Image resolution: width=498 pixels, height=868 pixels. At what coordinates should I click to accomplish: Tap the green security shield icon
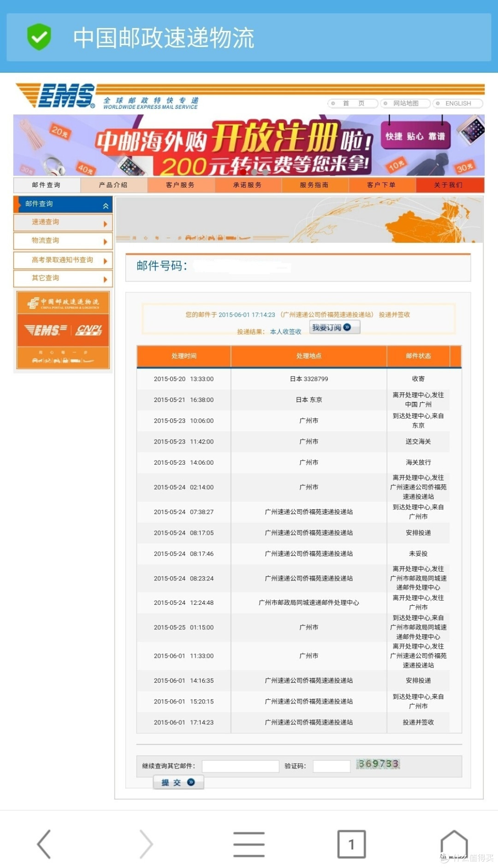(x=39, y=37)
